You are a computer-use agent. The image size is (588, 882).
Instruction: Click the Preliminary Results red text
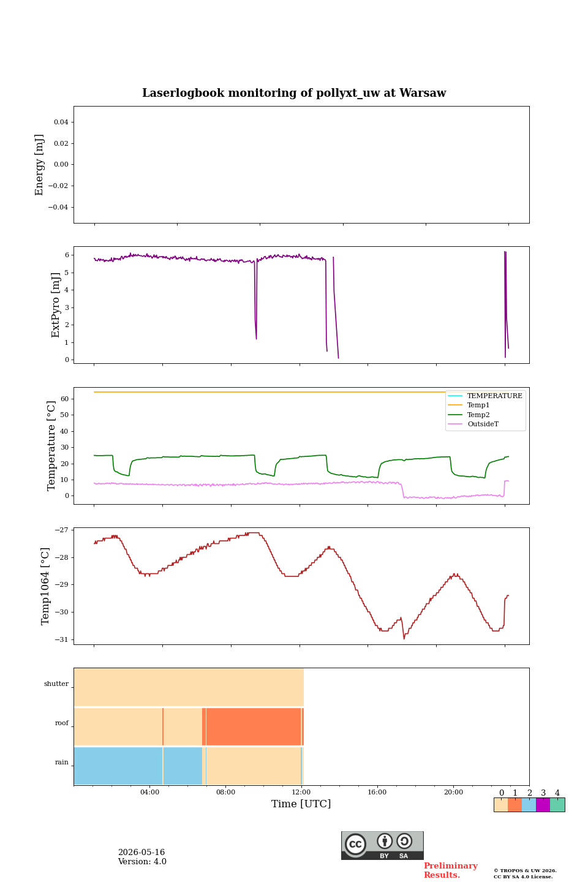[450, 870]
